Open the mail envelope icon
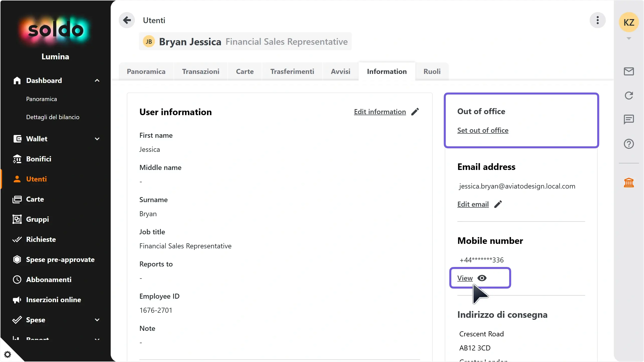Screen dimensions: 644x362 click(629, 71)
